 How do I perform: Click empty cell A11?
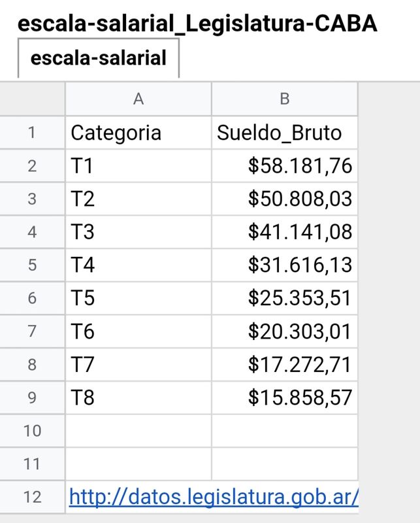coord(138,464)
